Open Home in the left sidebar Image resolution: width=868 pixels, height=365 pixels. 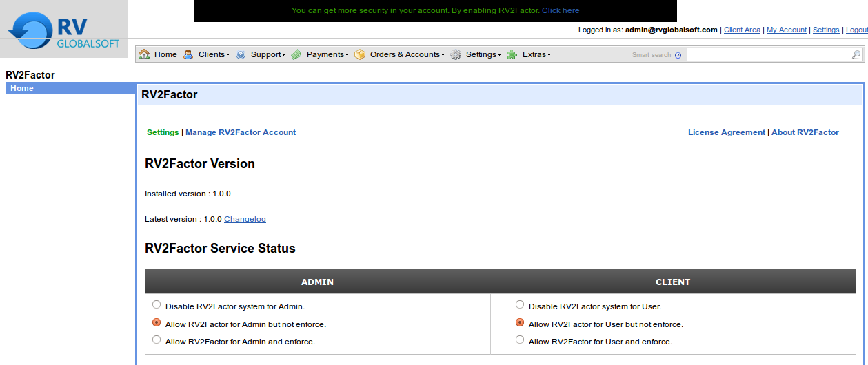[22, 88]
